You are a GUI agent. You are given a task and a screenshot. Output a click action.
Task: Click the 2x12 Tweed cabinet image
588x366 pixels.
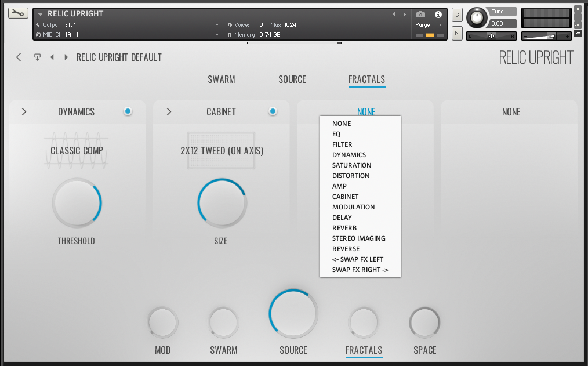pos(221,151)
